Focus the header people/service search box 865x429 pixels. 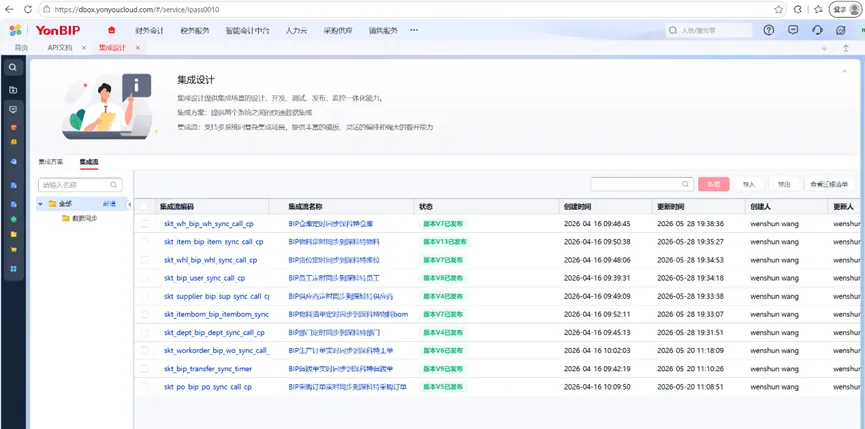coord(709,30)
